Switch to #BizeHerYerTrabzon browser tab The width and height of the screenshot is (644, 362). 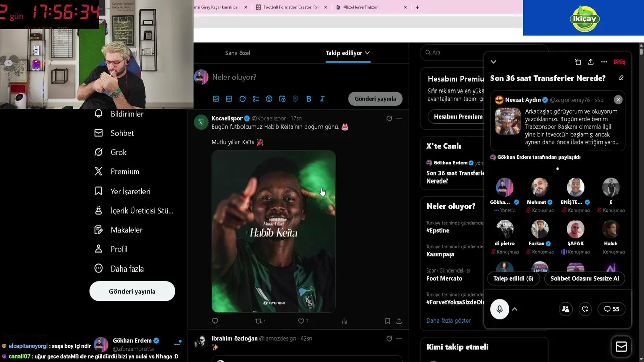370,7
